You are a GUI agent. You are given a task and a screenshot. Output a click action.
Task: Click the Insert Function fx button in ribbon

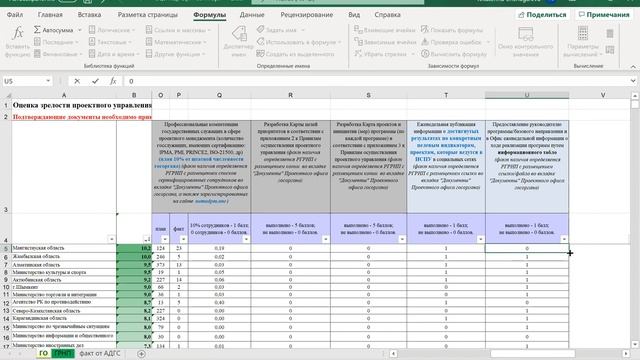pyautogui.click(x=18, y=41)
